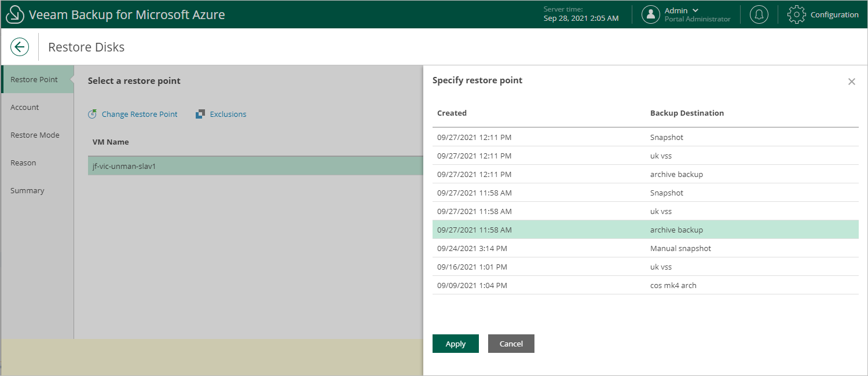Screen dimensions: 868x376
Task: Select the Manual snapshot restore point
Action: (646, 248)
